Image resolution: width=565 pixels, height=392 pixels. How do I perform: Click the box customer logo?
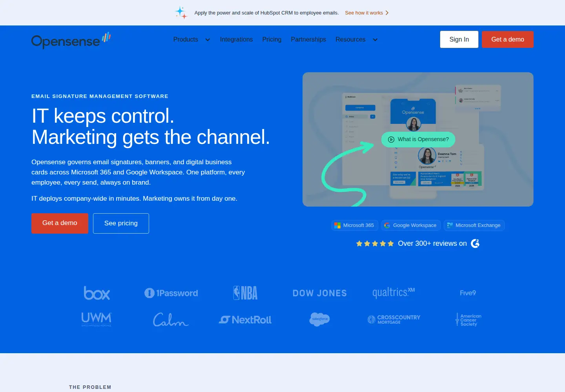(97, 293)
